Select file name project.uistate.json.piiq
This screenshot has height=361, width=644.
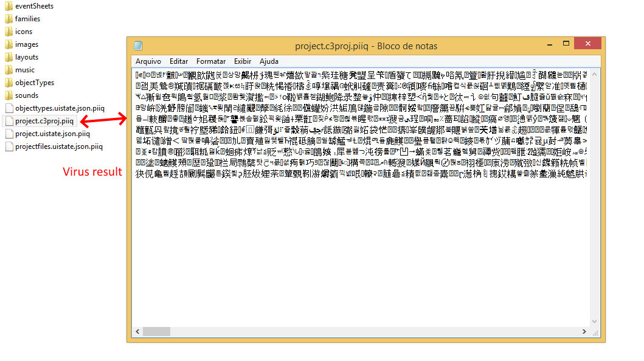tap(52, 134)
